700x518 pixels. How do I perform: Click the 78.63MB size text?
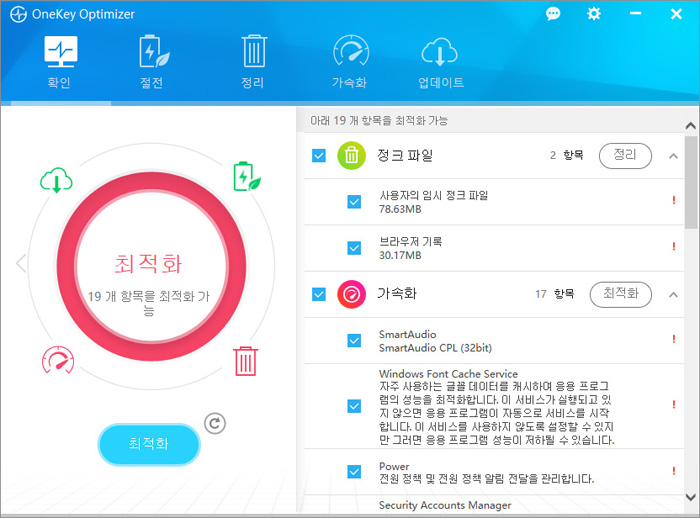400,209
